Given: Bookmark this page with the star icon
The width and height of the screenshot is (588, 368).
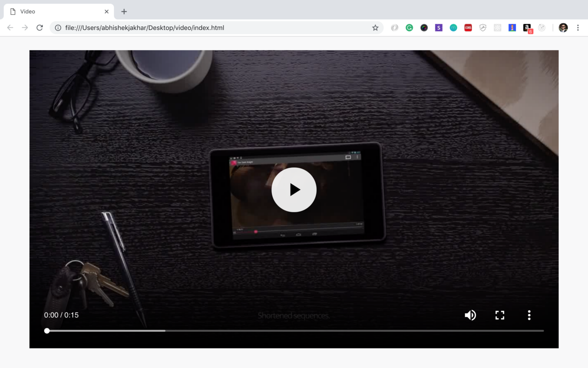Looking at the screenshot, I should tap(375, 28).
